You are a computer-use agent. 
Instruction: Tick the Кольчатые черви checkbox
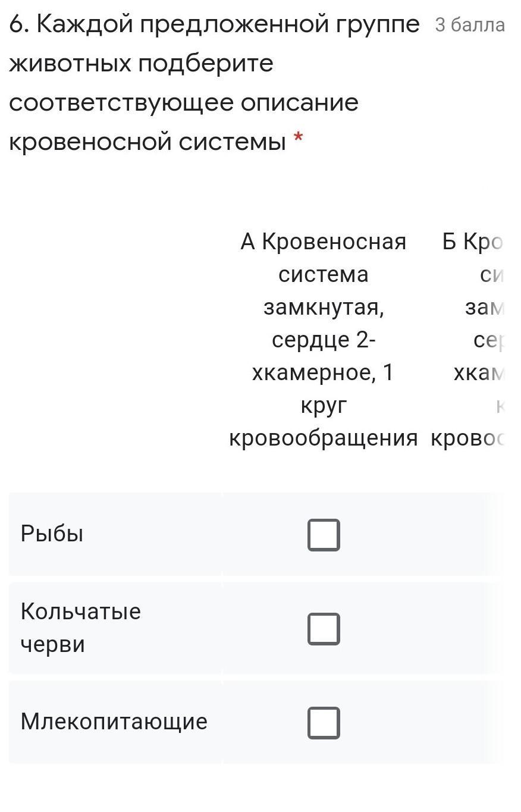coord(324,629)
